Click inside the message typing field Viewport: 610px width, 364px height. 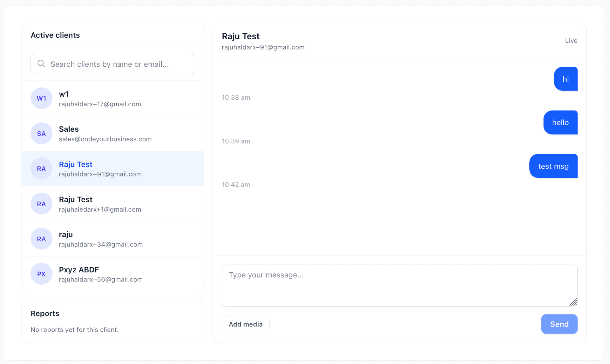click(x=399, y=285)
